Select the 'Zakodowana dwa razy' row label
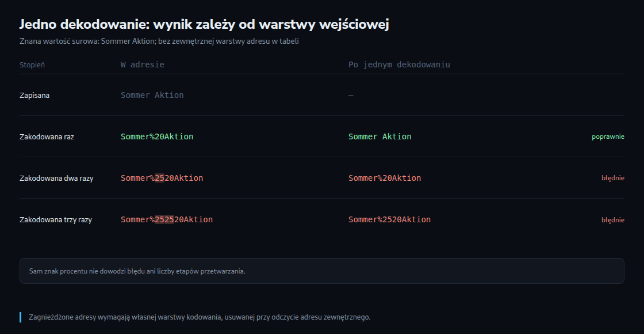Image resolution: width=644 pixels, height=334 pixels. tap(56, 179)
